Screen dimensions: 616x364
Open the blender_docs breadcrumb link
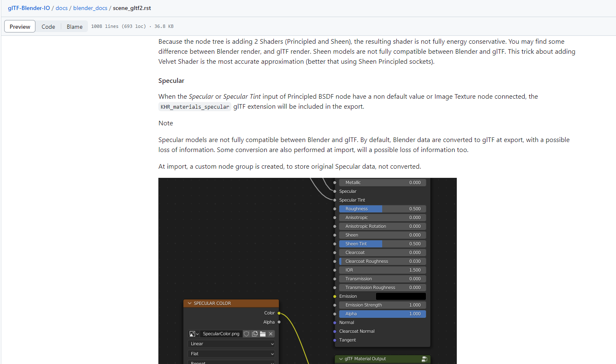coord(90,8)
